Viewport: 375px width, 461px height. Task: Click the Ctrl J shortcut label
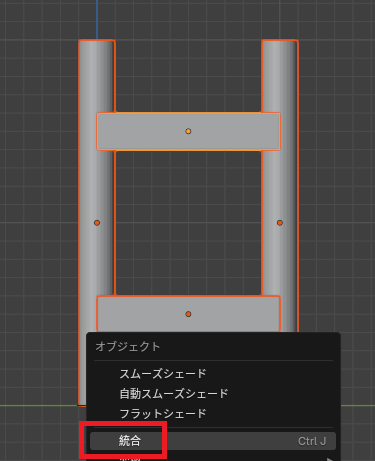312,441
